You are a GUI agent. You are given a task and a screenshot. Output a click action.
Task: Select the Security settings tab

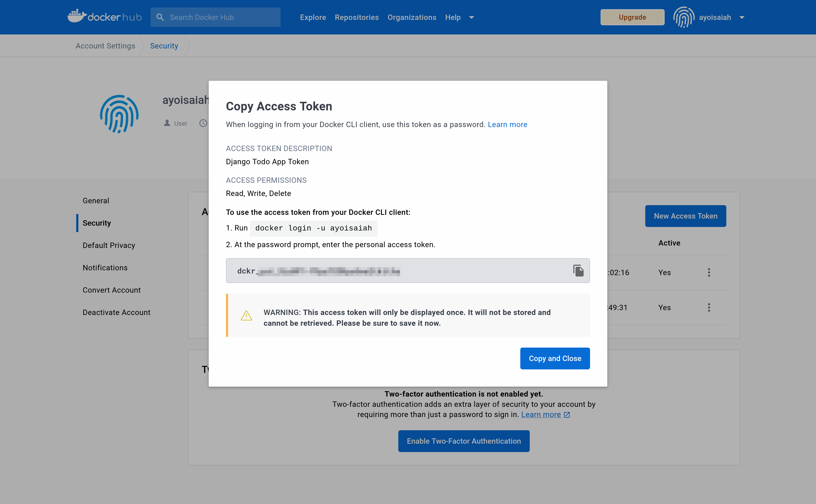[97, 223]
